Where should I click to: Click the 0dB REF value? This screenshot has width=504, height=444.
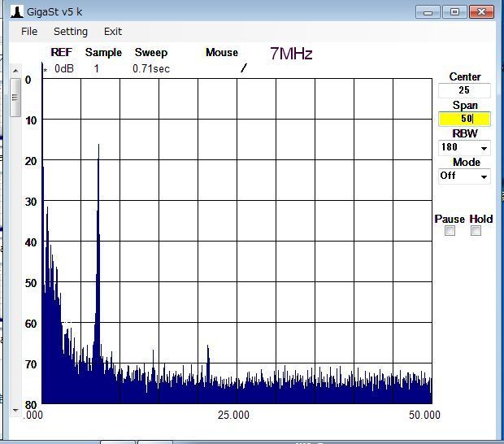click(x=64, y=69)
